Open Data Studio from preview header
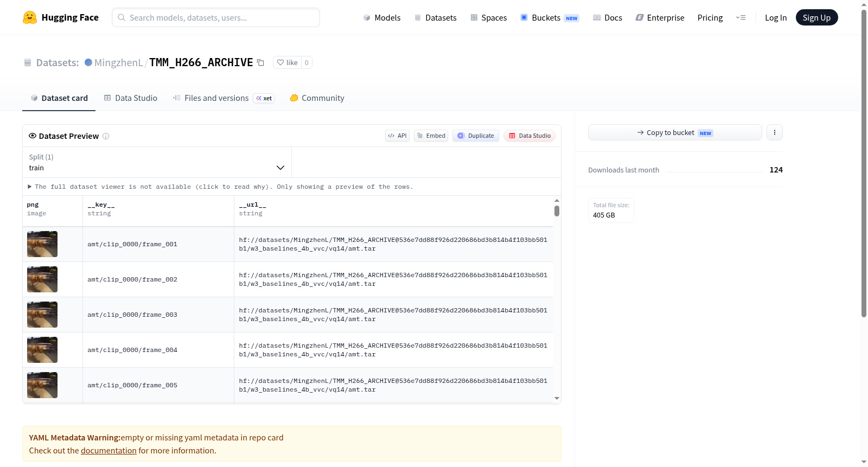 click(529, 136)
